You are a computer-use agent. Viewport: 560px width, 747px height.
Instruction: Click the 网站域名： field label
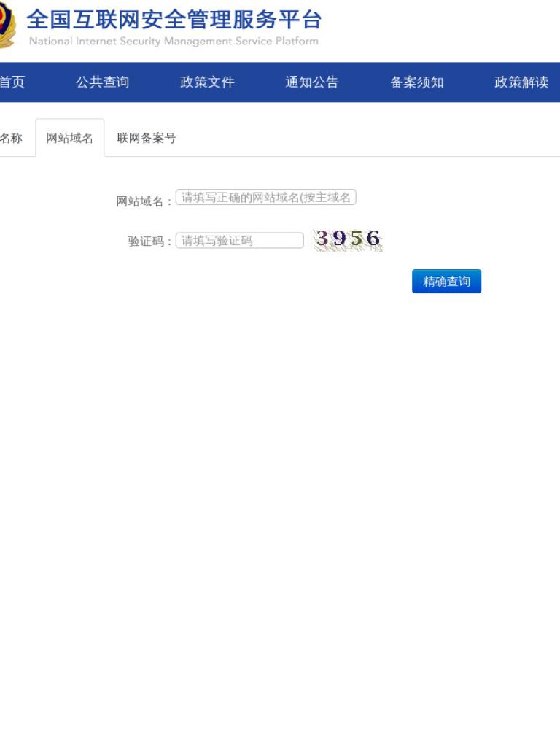pyautogui.click(x=144, y=201)
